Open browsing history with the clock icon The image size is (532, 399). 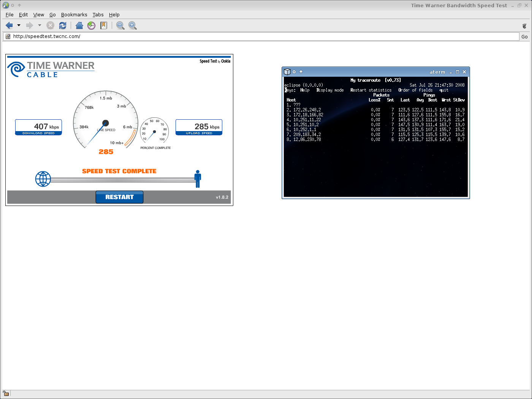[x=91, y=25]
